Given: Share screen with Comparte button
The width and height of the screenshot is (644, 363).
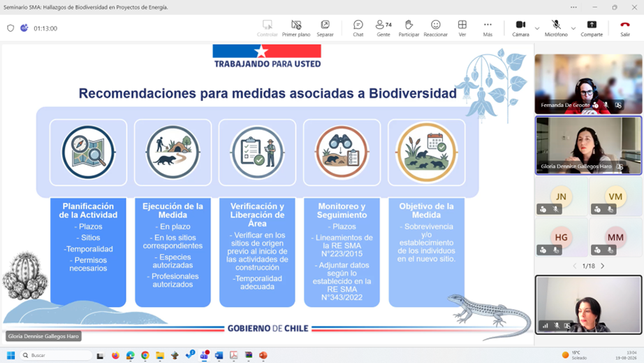Looking at the screenshot, I should click(592, 29).
